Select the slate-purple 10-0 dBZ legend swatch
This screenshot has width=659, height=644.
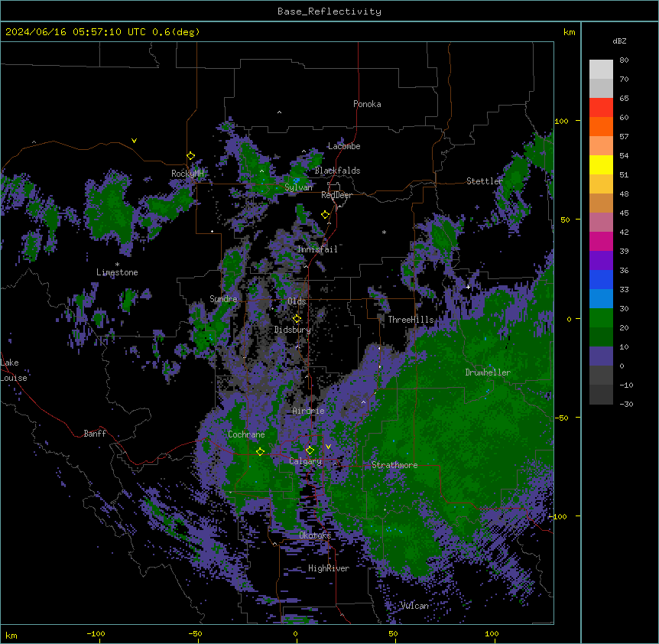tap(601, 356)
